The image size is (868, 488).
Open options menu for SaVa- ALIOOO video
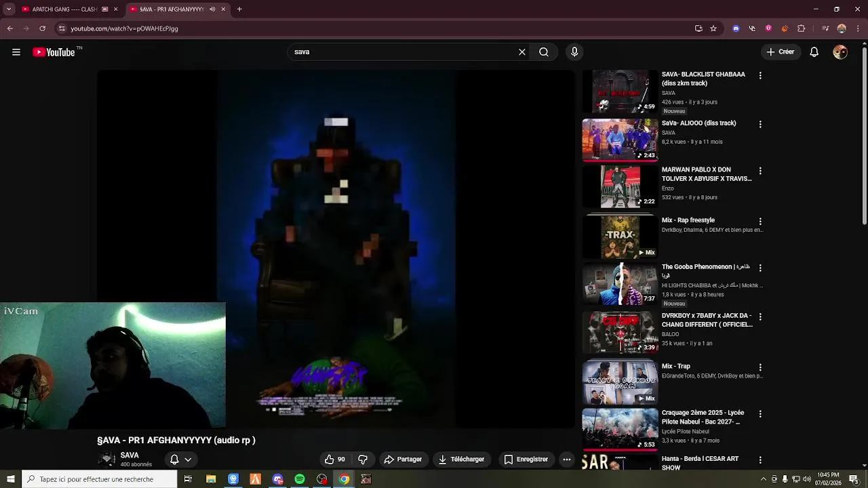pos(760,125)
